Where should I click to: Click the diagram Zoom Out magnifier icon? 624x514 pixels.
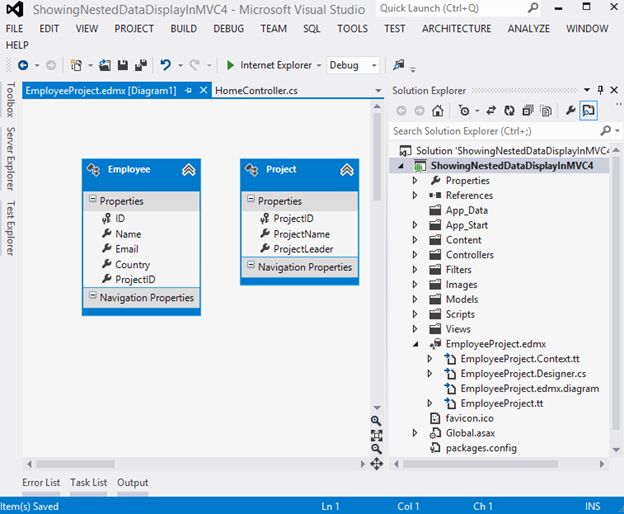(x=376, y=449)
